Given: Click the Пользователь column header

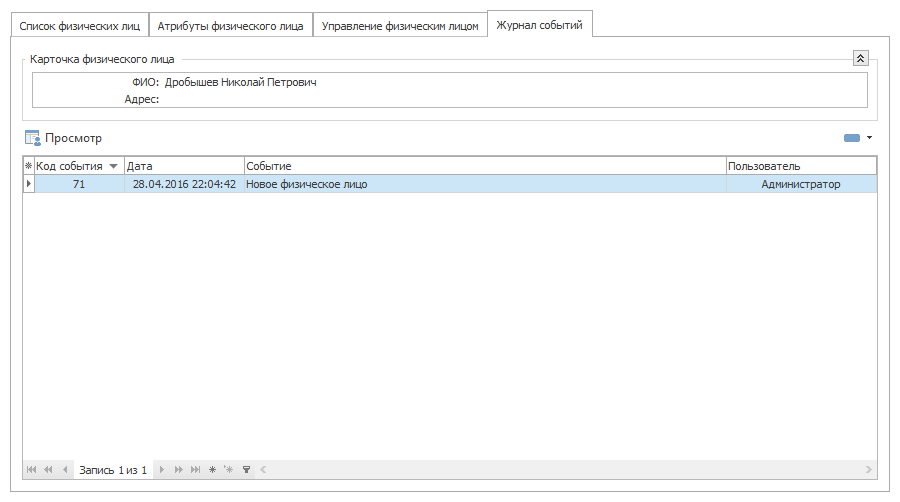Looking at the screenshot, I should (x=801, y=166).
